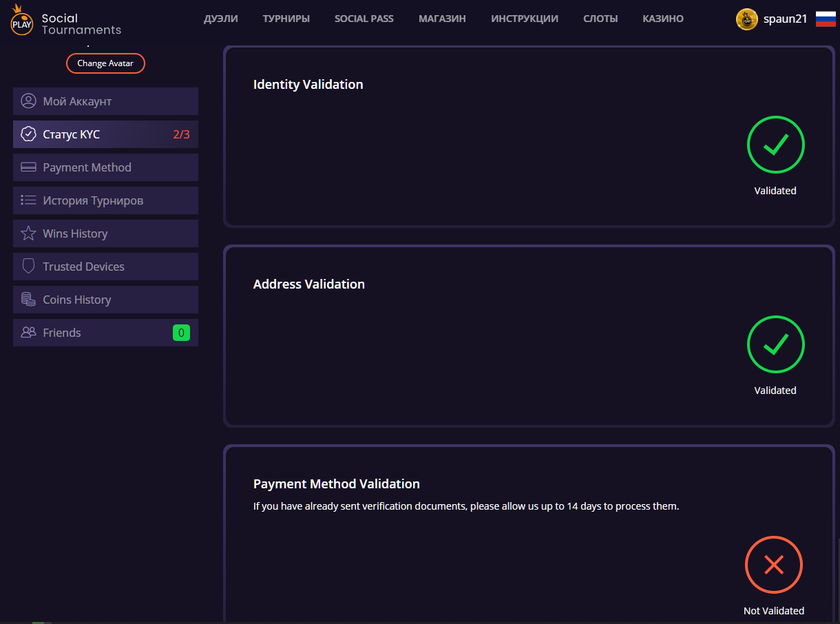Click the Payment Method Not Validated cross
The width and height of the screenshot is (840, 624).
click(774, 565)
